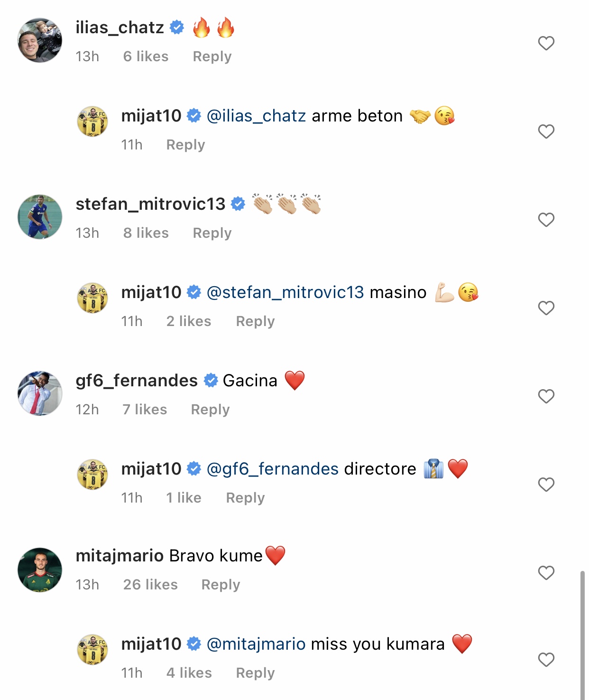Like mitajmario's "Bravo kume" comment
Screen dimensions: 589x700
coord(546,573)
